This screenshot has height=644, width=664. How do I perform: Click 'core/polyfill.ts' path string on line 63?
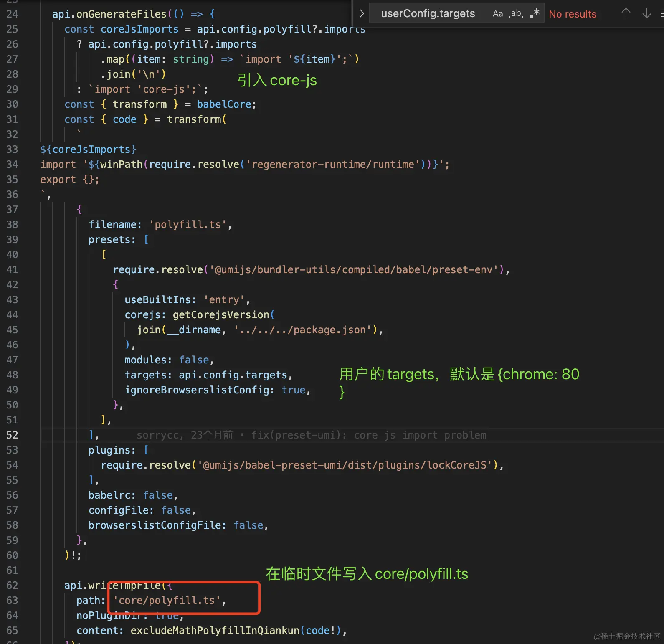point(167,601)
